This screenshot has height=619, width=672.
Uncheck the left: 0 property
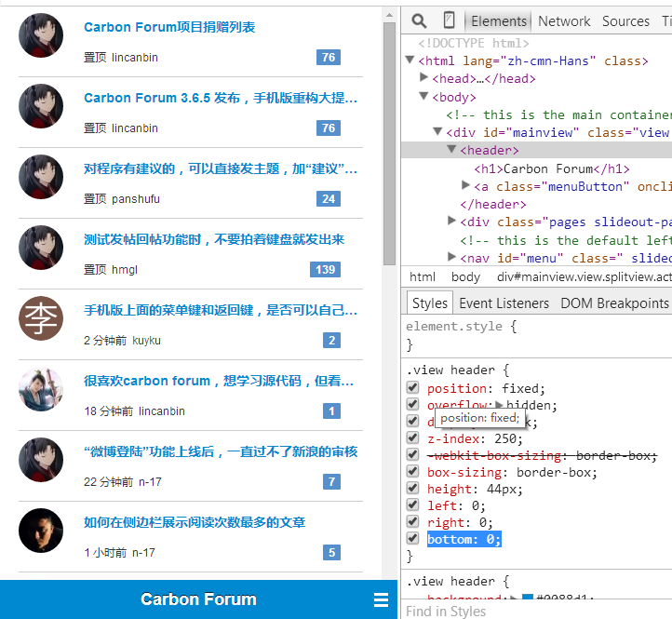[x=412, y=505]
